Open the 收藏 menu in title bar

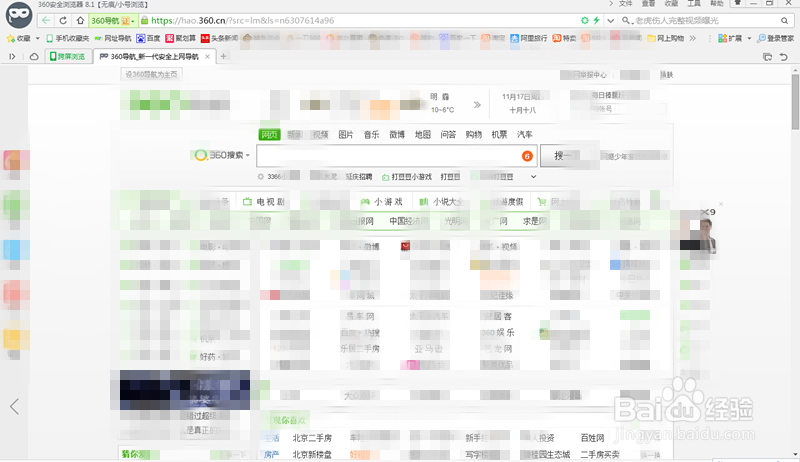671,4
